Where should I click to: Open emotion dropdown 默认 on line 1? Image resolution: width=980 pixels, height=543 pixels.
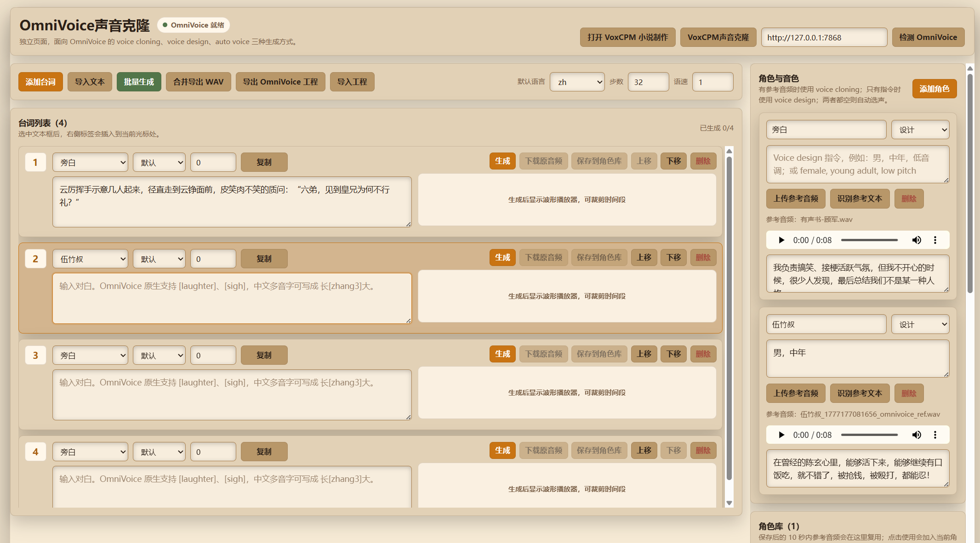(x=159, y=163)
